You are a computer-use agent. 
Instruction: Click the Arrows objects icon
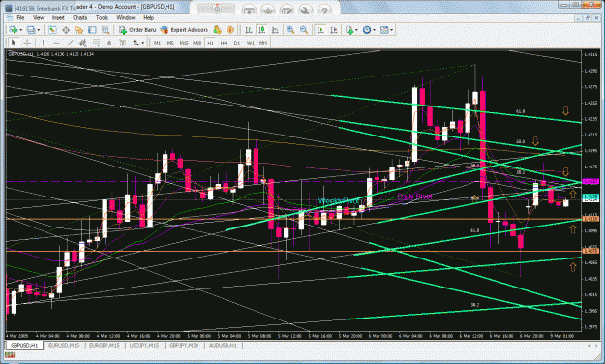click(x=136, y=43)
